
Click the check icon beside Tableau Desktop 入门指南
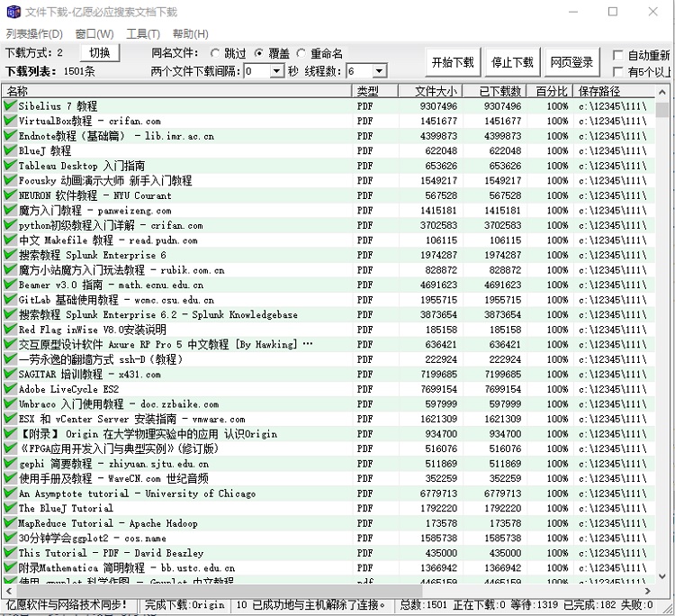click(10, 165)
